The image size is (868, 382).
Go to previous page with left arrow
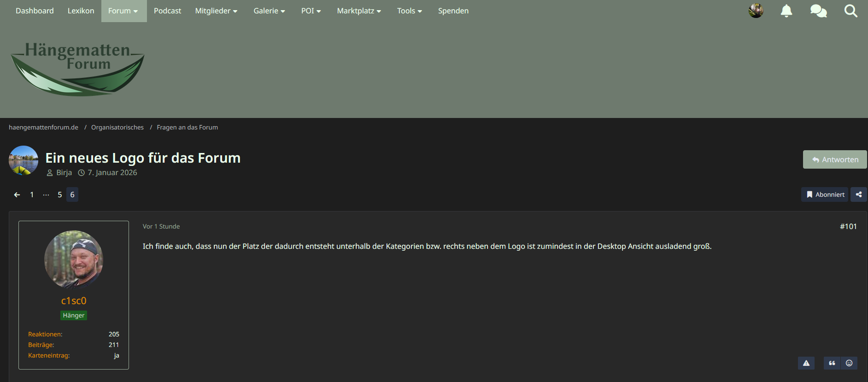coord(17,195)
